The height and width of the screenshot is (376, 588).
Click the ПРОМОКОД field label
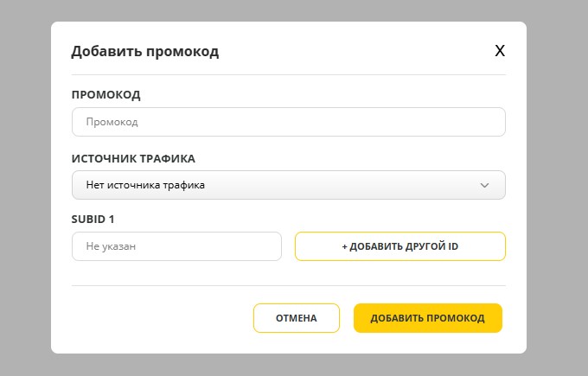tap(105, 94)
